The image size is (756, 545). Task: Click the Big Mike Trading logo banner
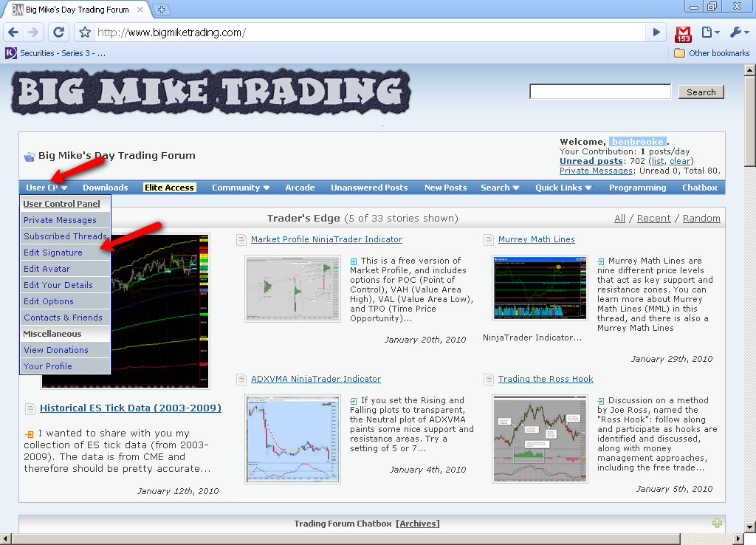pos(210,92)
